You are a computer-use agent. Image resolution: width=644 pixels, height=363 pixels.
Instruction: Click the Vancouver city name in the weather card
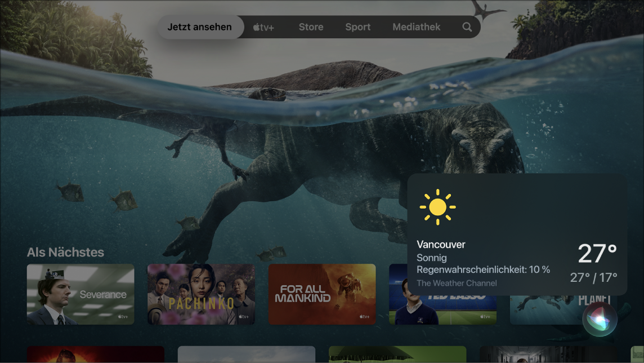[x=441, y=245]
